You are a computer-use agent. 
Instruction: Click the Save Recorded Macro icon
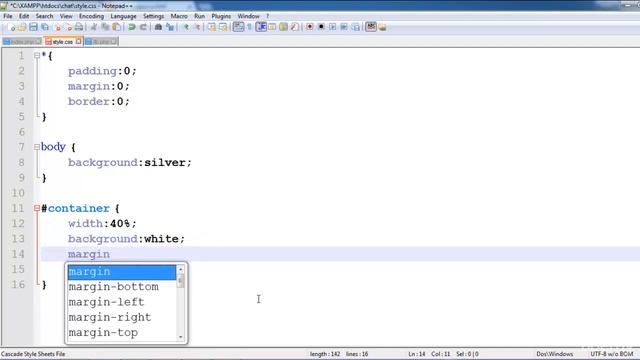[356, 27]
